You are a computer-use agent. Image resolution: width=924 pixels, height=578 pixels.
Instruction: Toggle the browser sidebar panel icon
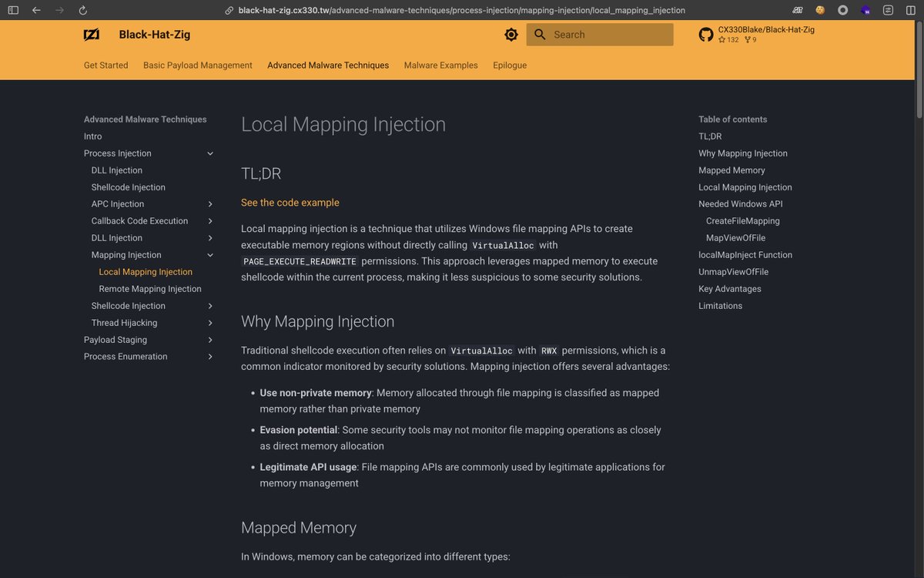coord(13,10)
